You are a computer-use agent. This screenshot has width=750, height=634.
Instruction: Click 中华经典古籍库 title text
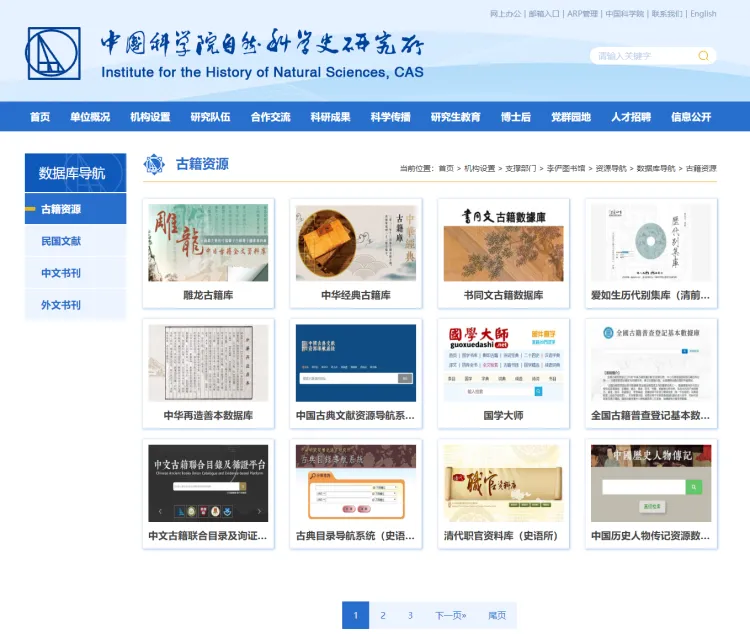click(x=356, y=295)
